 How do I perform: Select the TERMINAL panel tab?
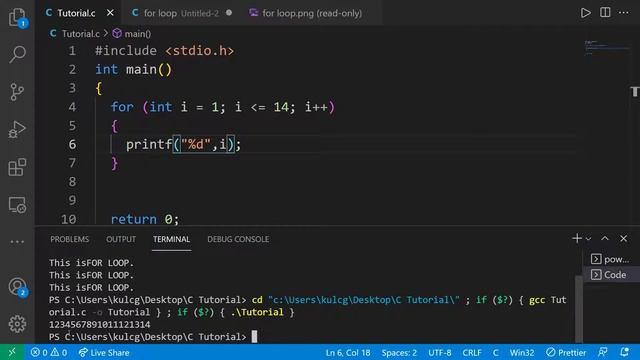click(x=171, y=239)
